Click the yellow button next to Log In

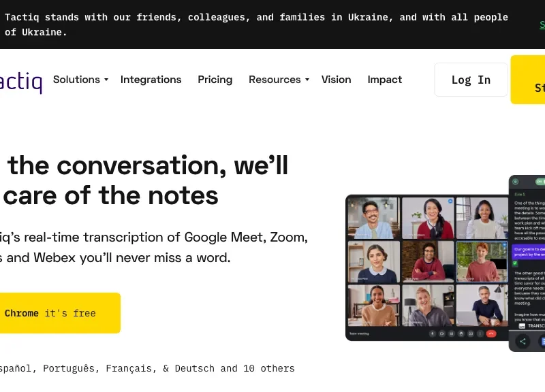point(527,80)
